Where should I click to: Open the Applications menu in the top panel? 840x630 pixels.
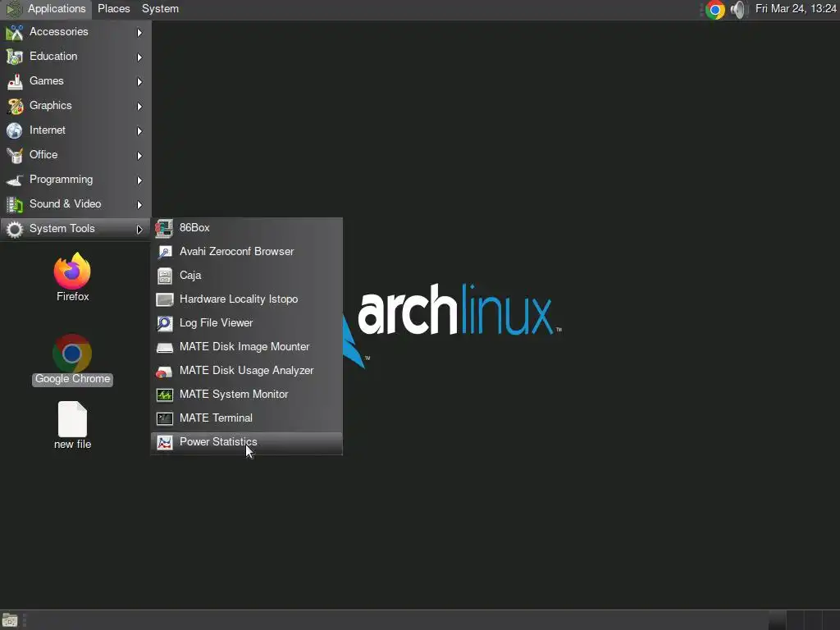point(46,9)
